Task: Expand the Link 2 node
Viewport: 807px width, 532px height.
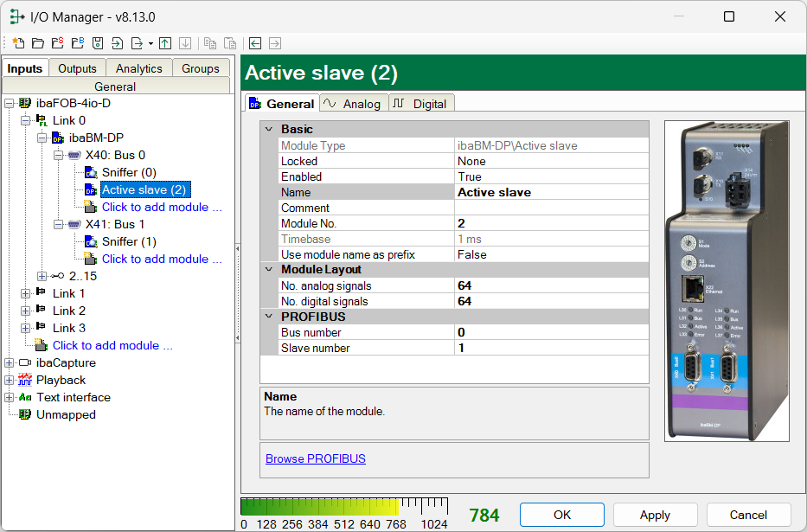Action: [x=25, y=311]
